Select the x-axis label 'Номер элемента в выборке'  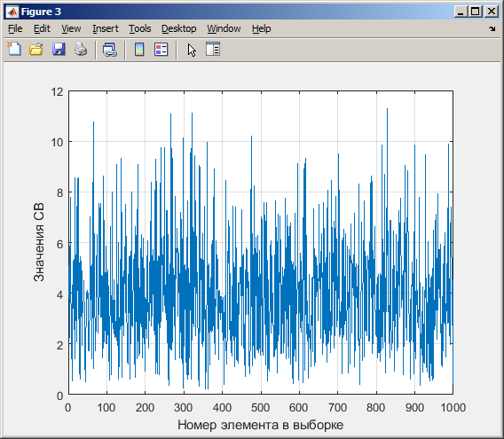click(260, 425)
